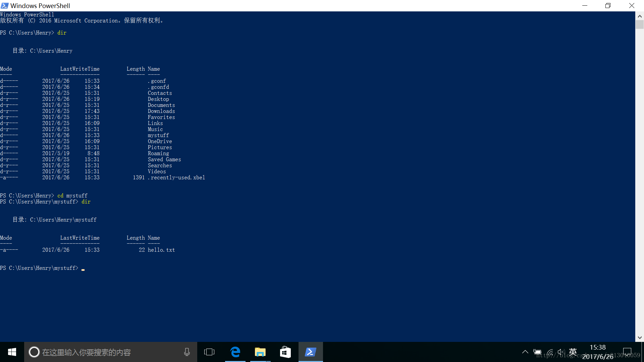Select hello.txt in mystuff directory
The width and height of the screenshot is (644, 362).
161,250
